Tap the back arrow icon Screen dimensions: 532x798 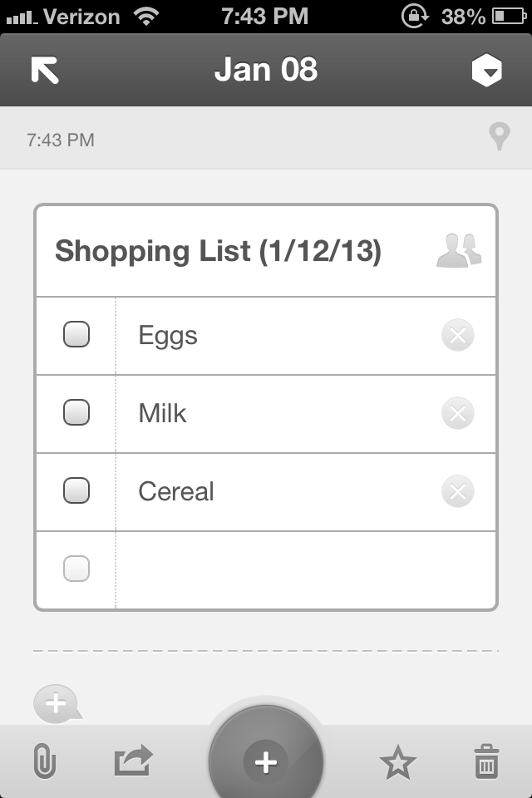tap(45, 70)
